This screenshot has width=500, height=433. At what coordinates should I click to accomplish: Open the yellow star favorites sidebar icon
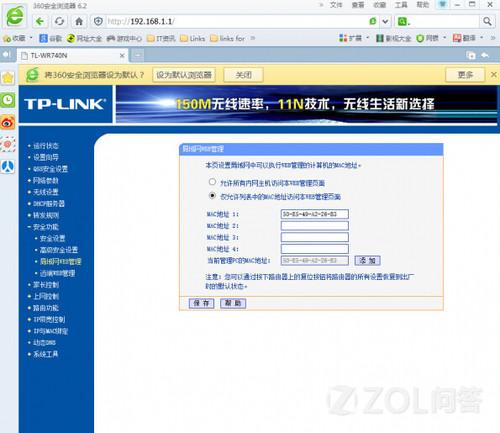click(x=8, y=78)
